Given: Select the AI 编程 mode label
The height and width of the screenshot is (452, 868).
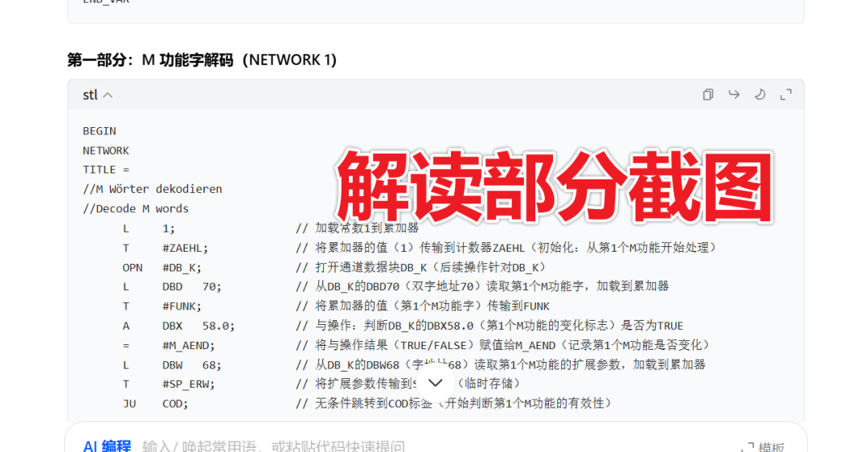Looking at the screenshot, I should pos(107,446).
